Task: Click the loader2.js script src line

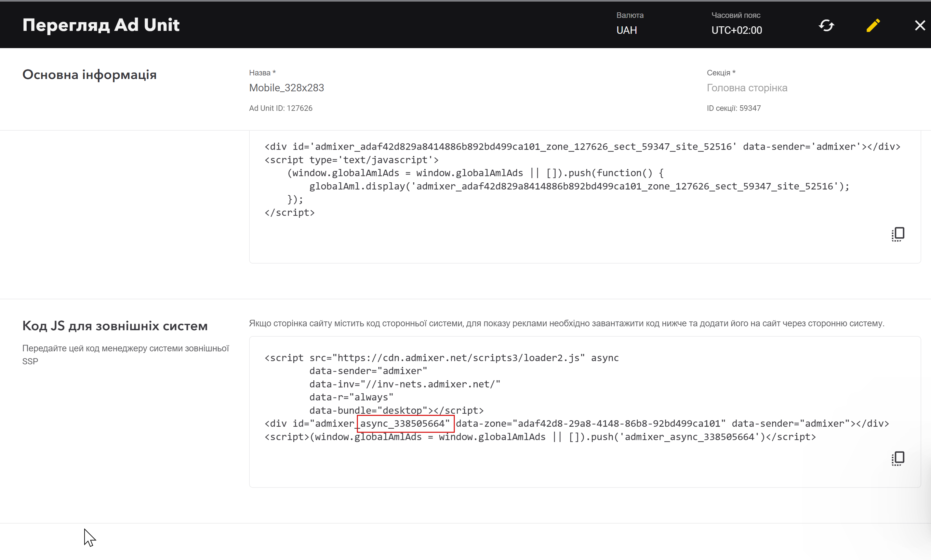Action: pos(442,358)
